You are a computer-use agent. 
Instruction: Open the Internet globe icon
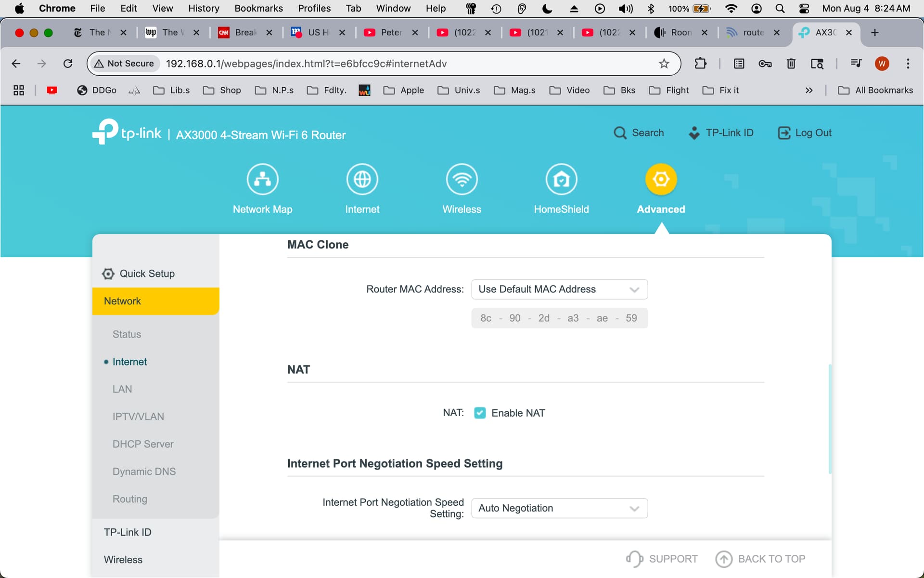pyautogui.click(x=362, y=179)
